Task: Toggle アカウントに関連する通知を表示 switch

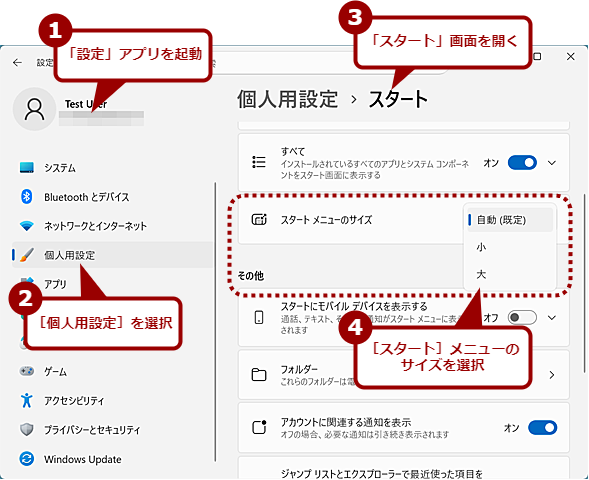Action: pos(542,427)
